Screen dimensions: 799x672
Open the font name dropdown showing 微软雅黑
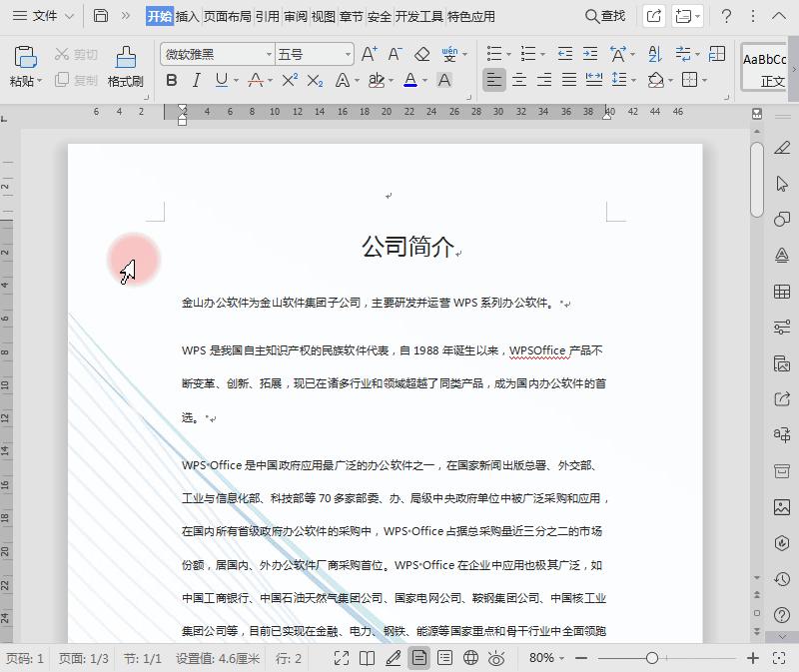215,54
